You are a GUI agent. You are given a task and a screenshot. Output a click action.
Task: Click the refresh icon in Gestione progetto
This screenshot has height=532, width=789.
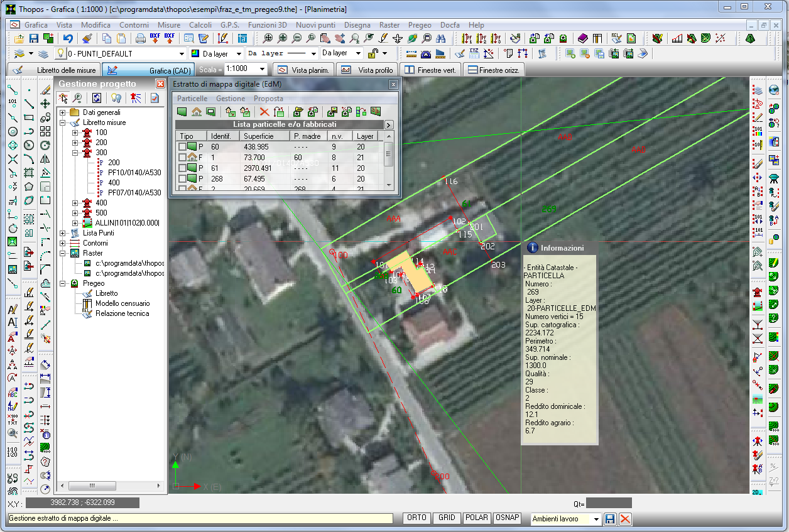[97, 98]
